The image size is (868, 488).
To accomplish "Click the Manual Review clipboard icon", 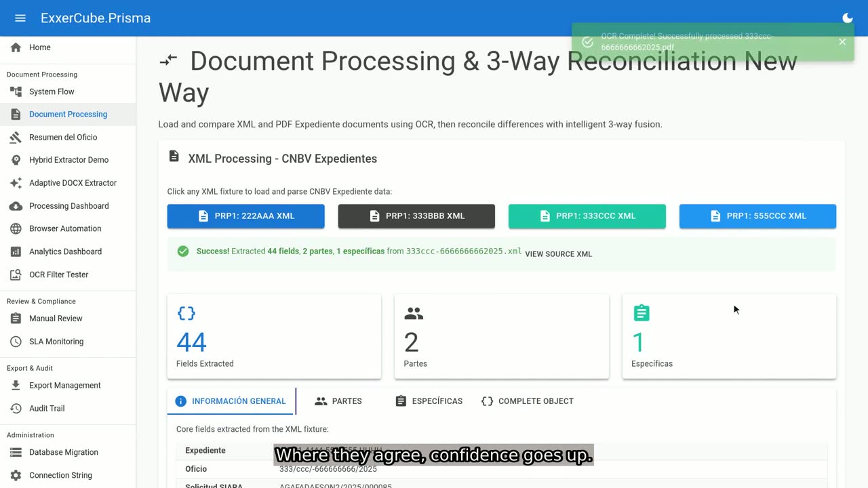I will point(16,319).
